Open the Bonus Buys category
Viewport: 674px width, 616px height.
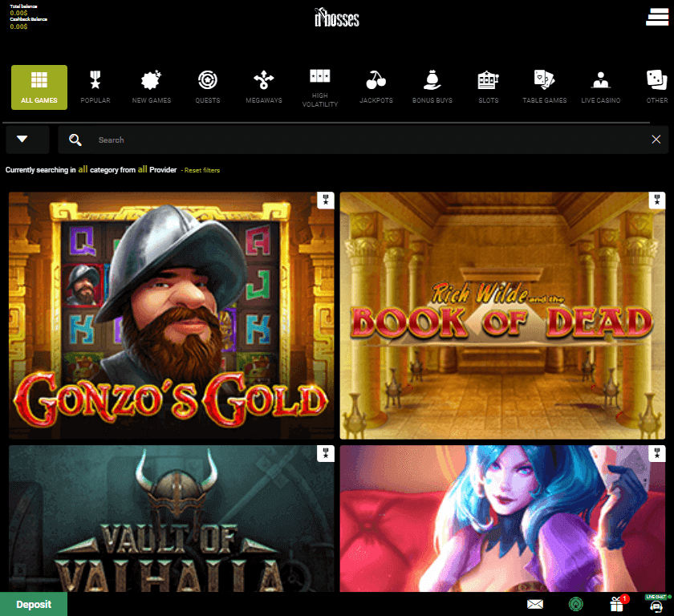click(432, 87)
